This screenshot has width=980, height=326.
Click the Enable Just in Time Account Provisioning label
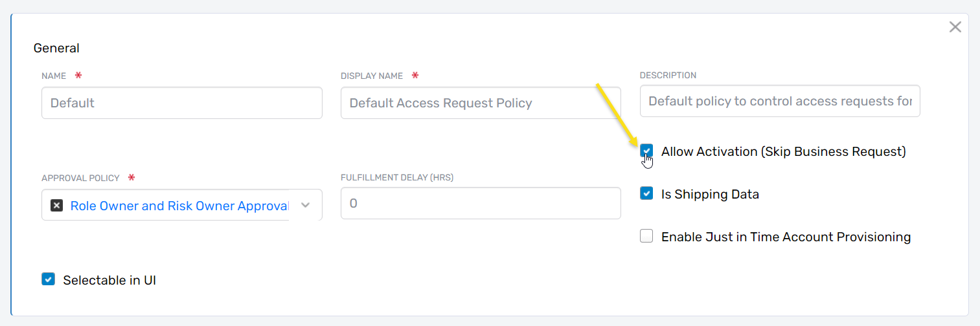(786, 237)
